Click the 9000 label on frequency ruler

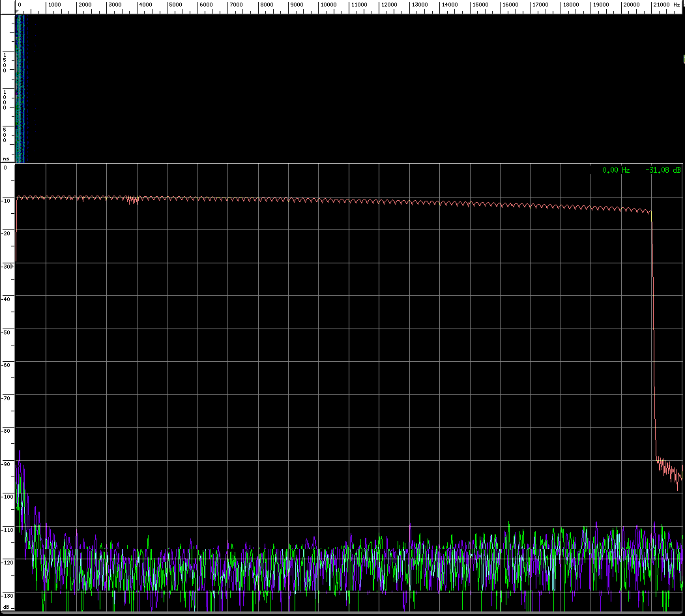point(297,5)
